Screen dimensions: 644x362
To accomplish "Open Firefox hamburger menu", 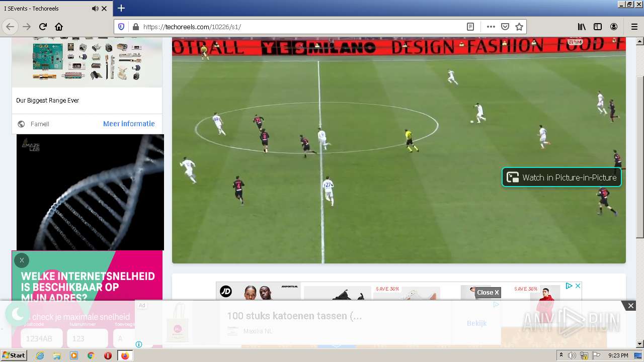I will pyautogui.click(x=634, y=27).
